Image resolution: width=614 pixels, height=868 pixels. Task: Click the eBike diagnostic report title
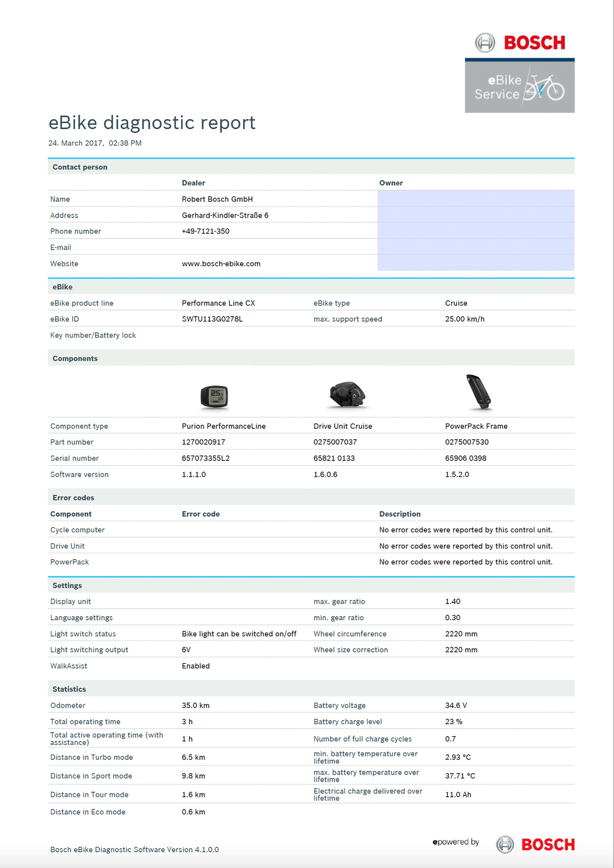(x=152, y=123)
